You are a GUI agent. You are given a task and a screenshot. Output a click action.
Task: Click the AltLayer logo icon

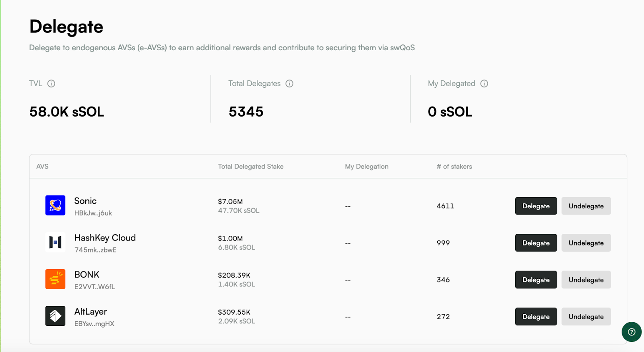(x=55, y=316)
